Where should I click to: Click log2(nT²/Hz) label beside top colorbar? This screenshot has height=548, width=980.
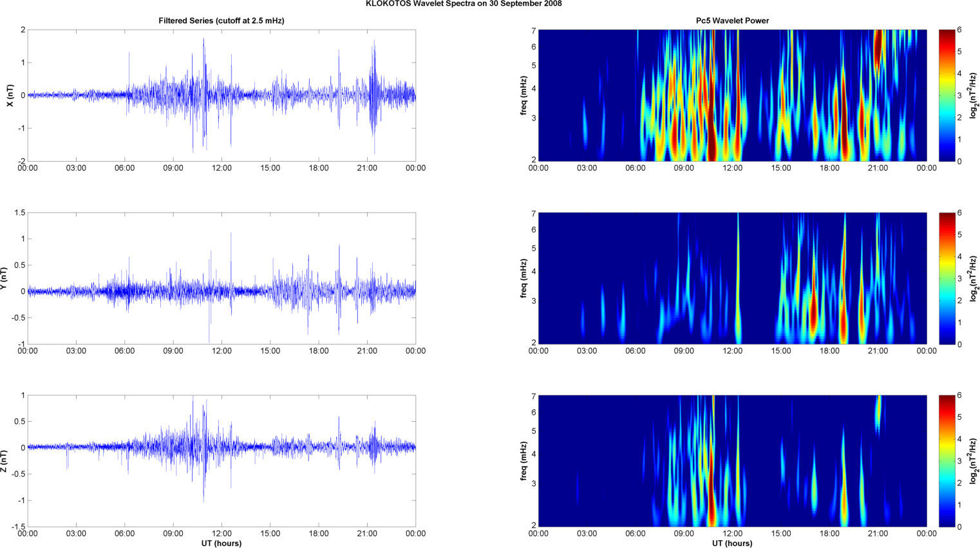coord(974,95)
